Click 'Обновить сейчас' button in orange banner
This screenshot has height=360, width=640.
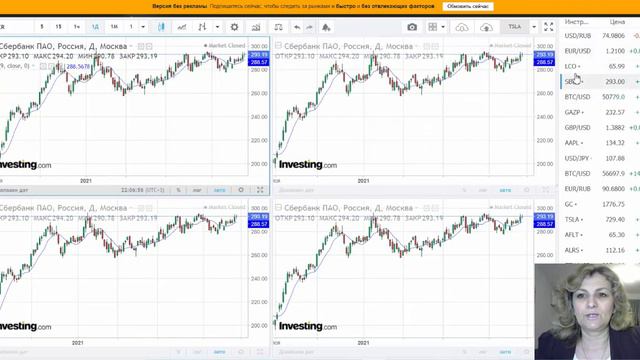point(468,7)
